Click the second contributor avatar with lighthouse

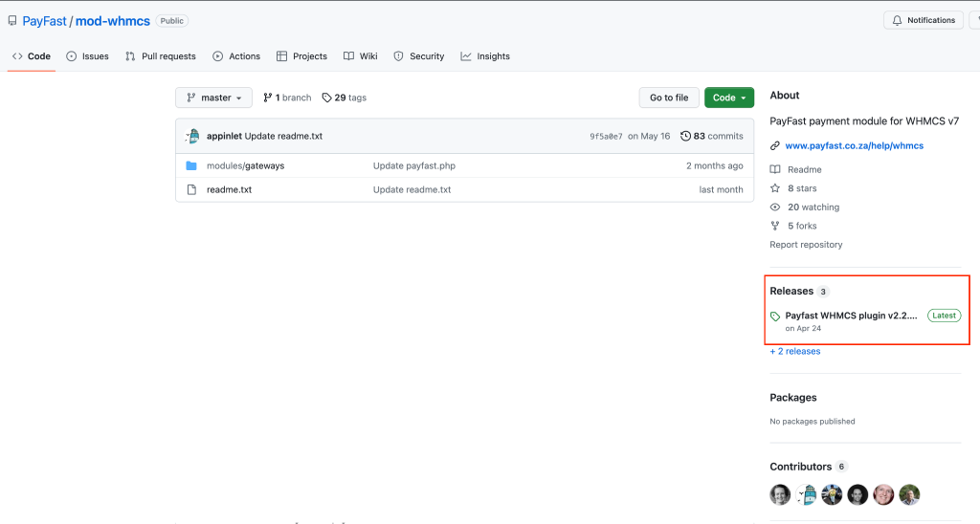(806, 494)
